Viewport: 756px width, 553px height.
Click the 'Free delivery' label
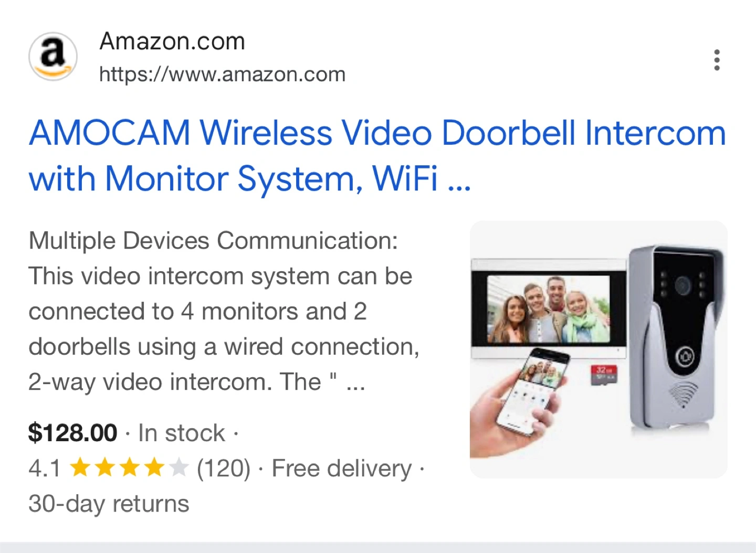342,468
